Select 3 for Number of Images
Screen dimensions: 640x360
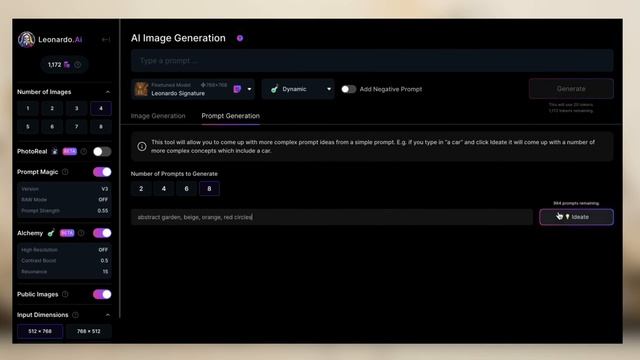[x=76, y=109]
